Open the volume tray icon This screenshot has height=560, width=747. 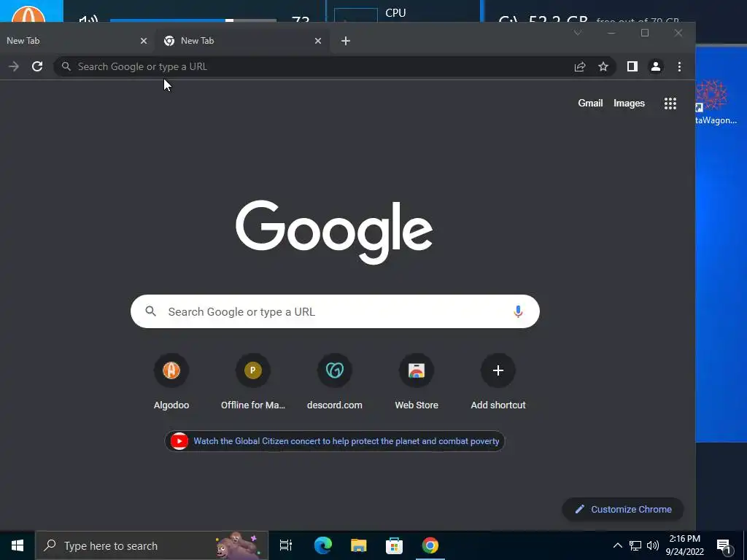pyautogui.click(x=653, y=545)
